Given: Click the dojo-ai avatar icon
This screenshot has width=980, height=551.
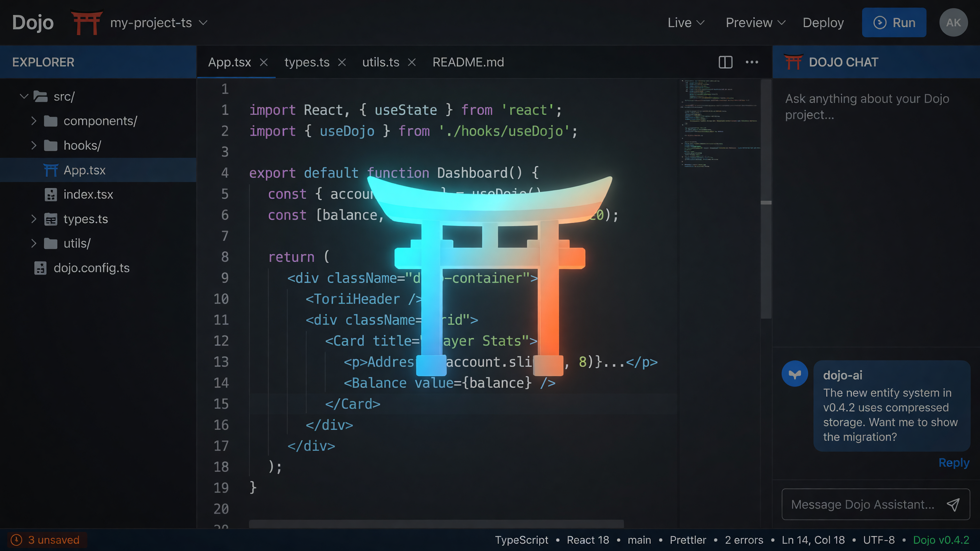Looking at the screenshot, I should click(795, 374).
